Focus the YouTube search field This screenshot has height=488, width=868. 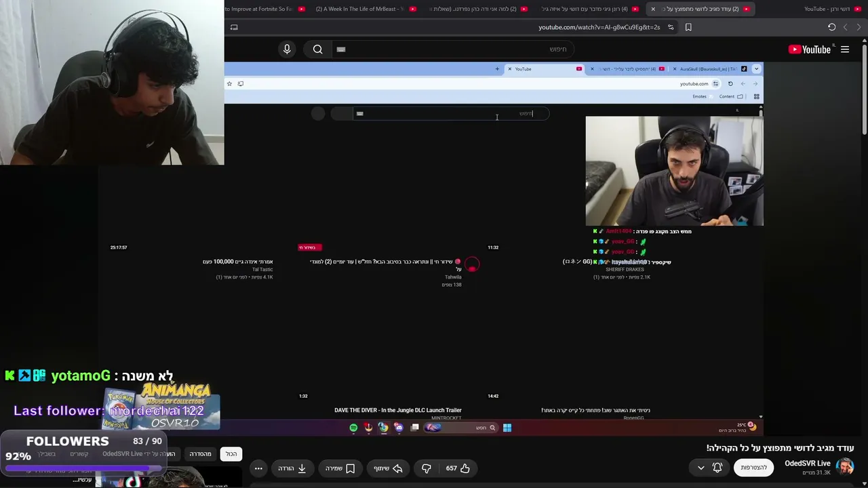(453, 49)
